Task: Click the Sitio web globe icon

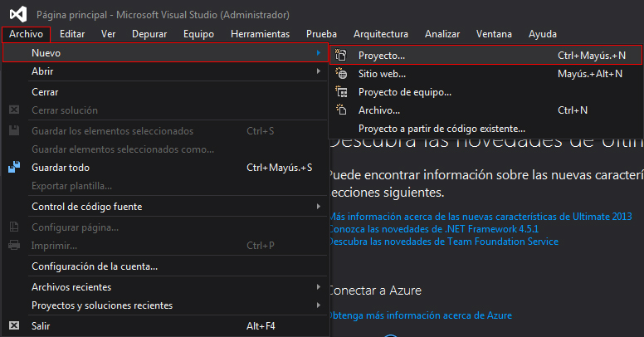Action: [341, 74]
